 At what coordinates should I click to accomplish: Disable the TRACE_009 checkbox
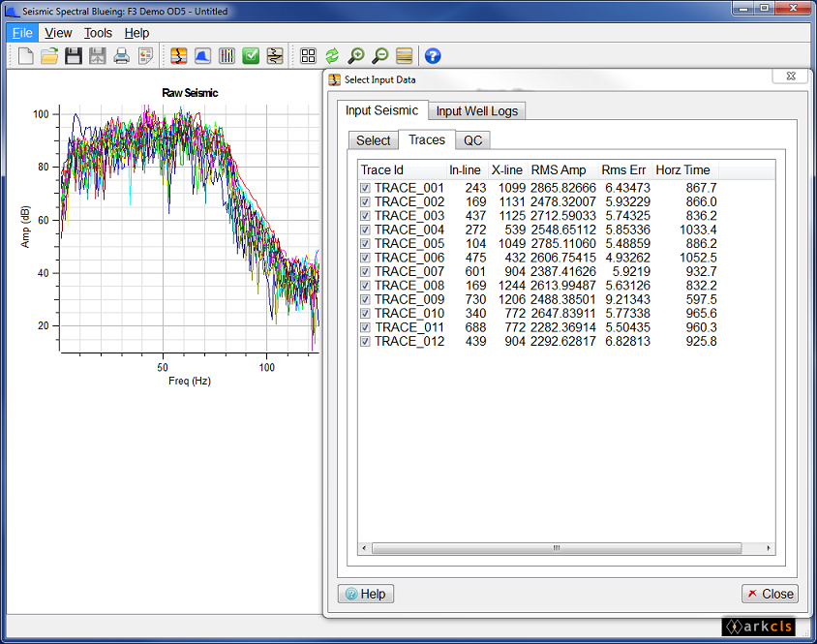coord(365,299)
